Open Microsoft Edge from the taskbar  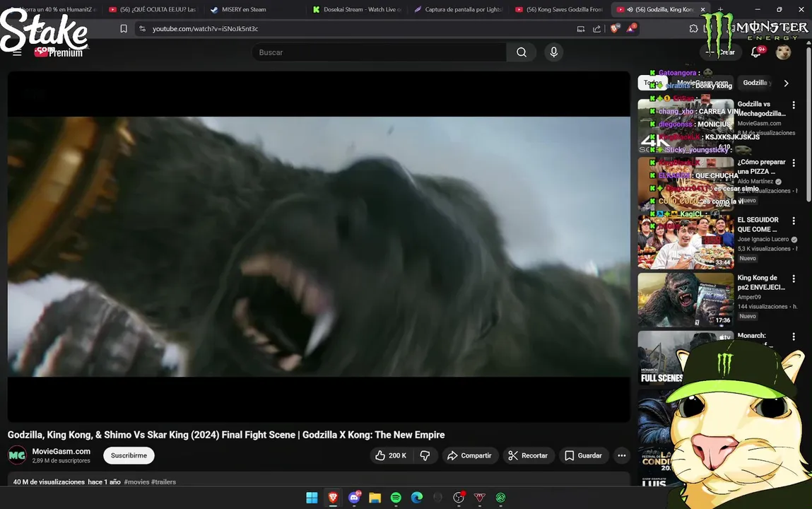click(x=417, y=498)
